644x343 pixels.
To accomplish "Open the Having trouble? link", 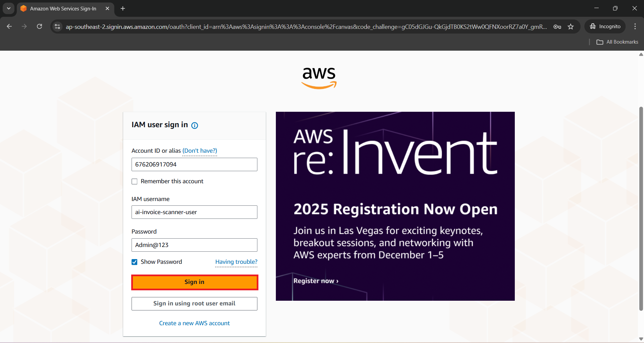I will pos(236,262).
